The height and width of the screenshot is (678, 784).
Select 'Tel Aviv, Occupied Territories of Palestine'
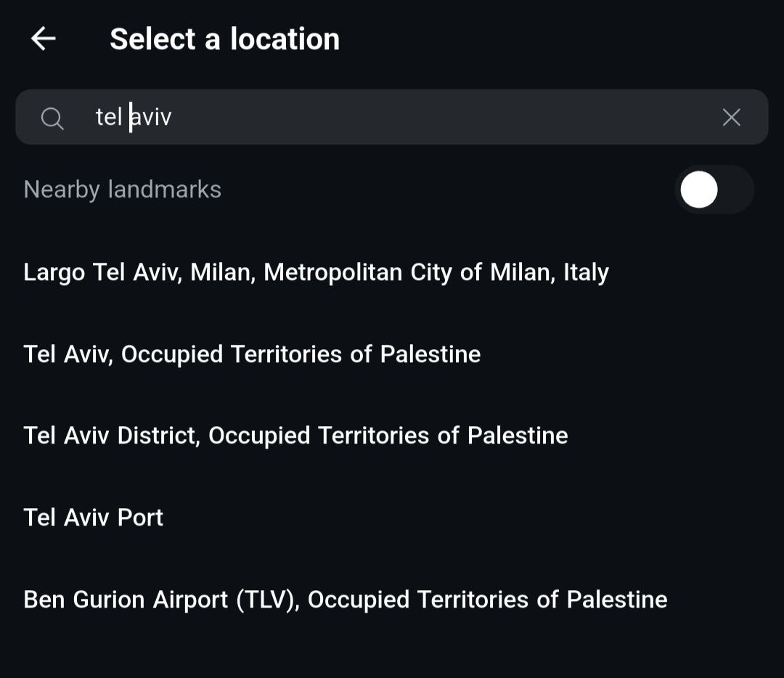(252, 354)
